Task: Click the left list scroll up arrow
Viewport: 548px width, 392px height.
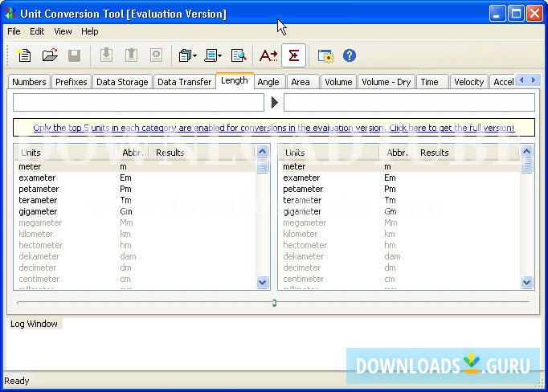Action: 263,151
